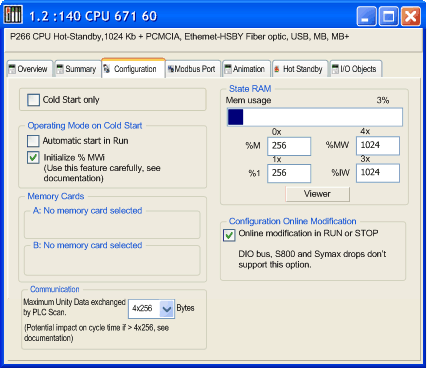Click the 'Potential impact on cycle time' note
Image resolution: width=427 pixels, height=368 pixels.
click(x=96, y=333)
